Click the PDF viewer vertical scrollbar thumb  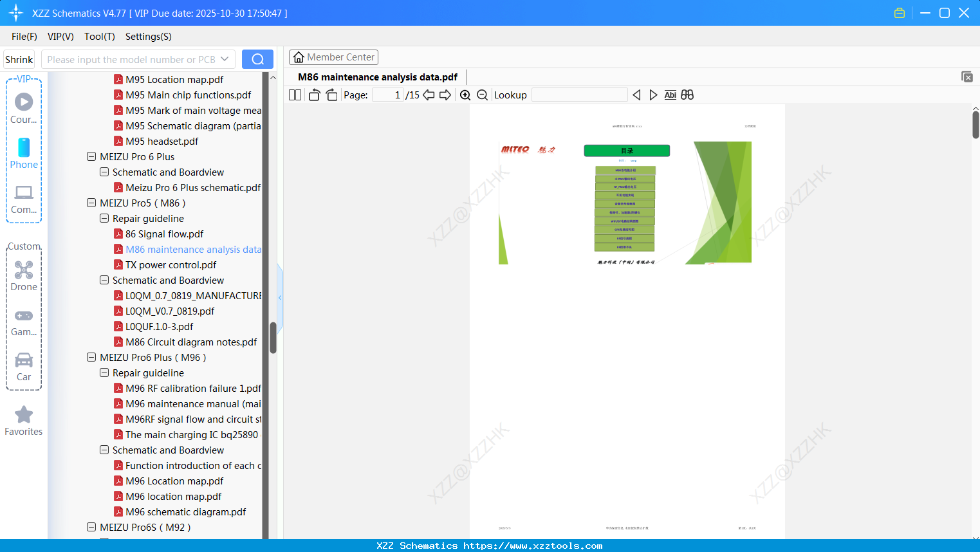975,125
